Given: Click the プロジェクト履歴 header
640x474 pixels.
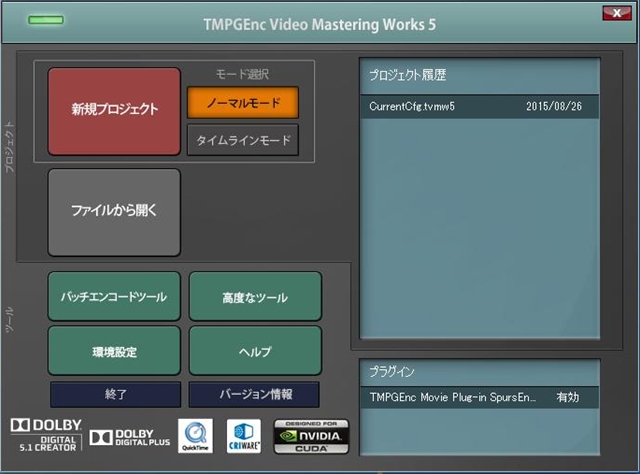Looking at the screenshot, I should [x=407, y=75].
